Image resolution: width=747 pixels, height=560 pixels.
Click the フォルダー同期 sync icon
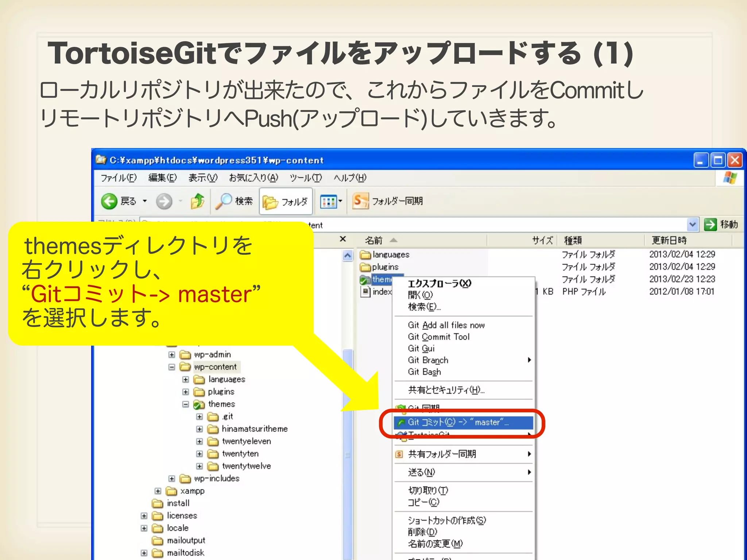[360, 201]
